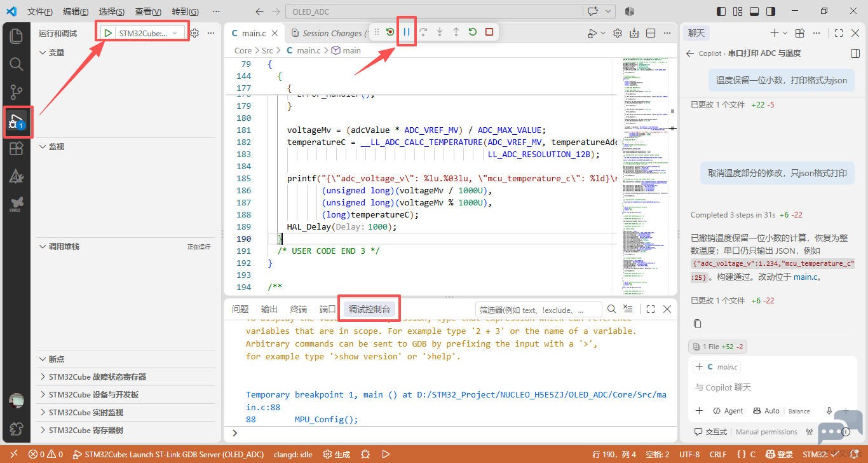Open the STM32Cube debug configuration dropdown
Viewport: 868px width, 463px height.
coord(151,33)
